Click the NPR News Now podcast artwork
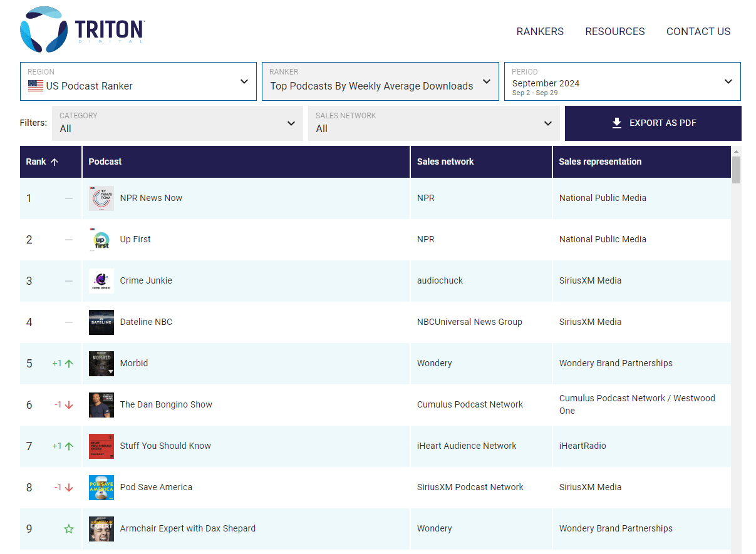This screenshot has height=554, width=756. [101, 198]
